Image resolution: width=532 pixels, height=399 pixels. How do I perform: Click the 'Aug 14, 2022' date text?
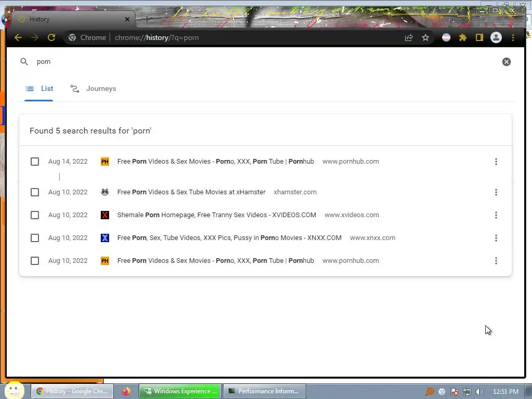68,162
